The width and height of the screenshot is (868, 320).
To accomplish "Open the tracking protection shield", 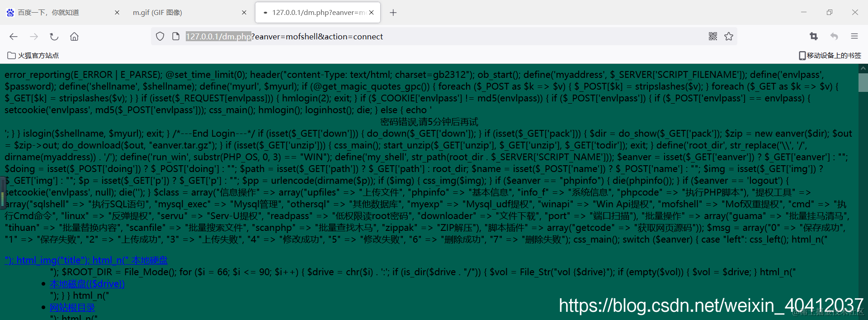I will coord(160,36).
